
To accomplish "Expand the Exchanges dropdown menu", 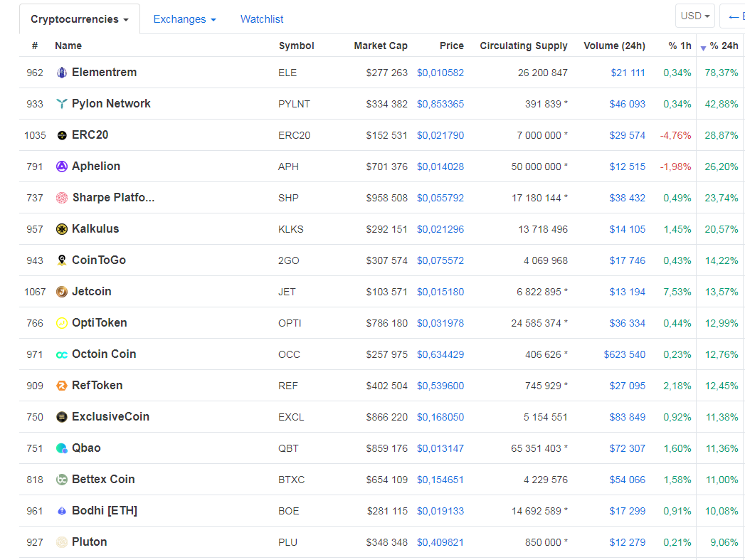I will [x=184, y=19].
